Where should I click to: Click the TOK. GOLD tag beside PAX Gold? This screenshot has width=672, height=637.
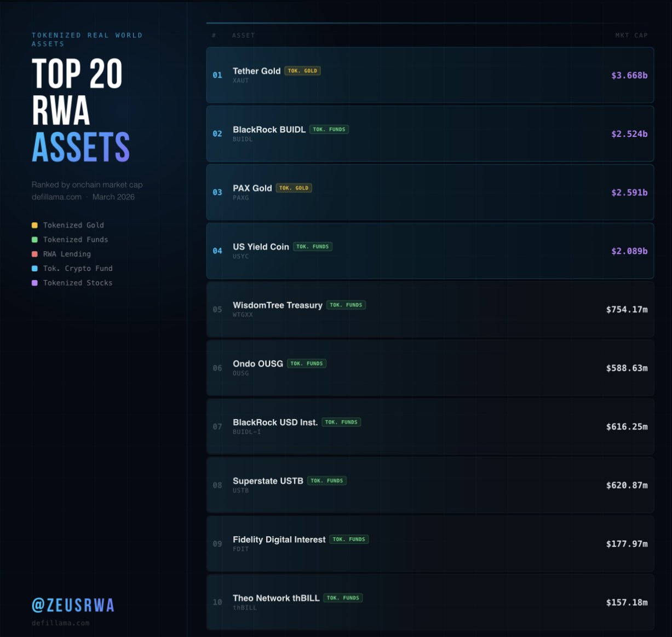294,188
